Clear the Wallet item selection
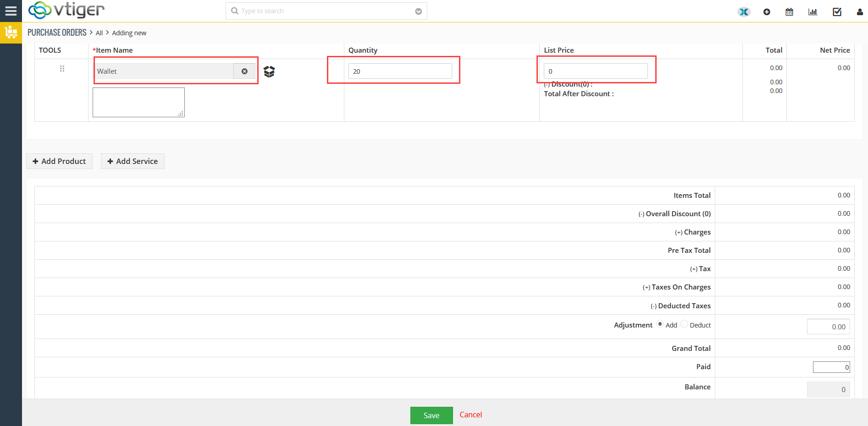The height and width of the screenshot is (426, 868). [244, 71]
